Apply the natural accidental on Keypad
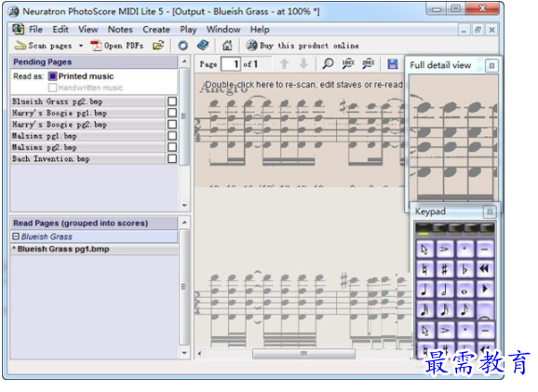The height and width of the screenshot is (392, 538). pos(424,269)
